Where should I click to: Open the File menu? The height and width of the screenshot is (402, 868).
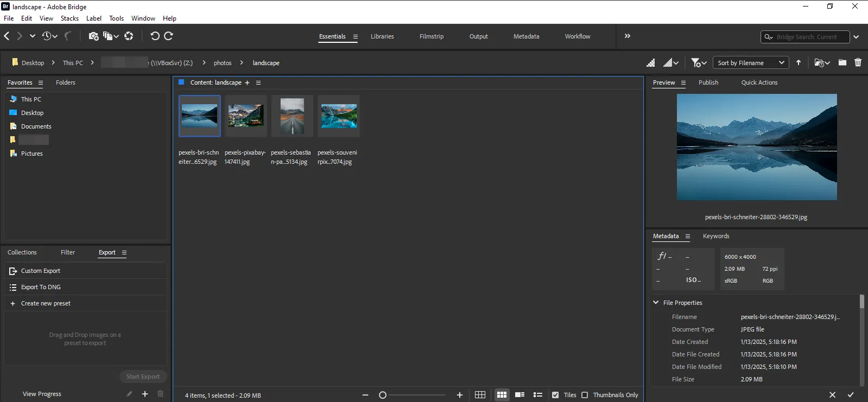pyautogui.click(x=9, y=18)
